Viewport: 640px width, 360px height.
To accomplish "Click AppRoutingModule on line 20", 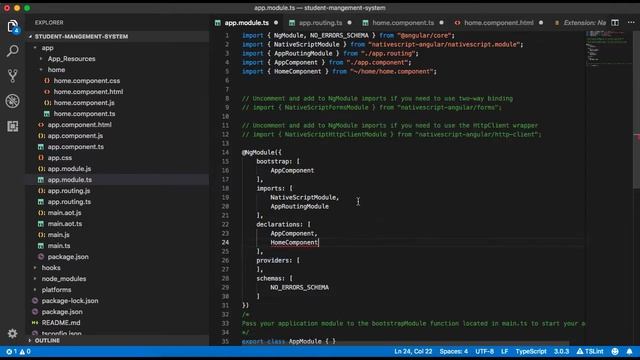I will tap(300, 207).
